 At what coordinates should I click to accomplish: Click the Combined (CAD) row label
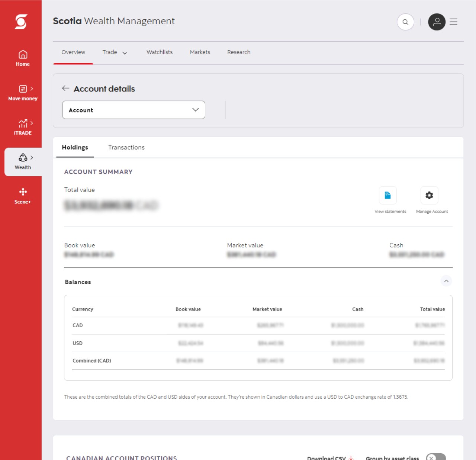click(92, 361)
